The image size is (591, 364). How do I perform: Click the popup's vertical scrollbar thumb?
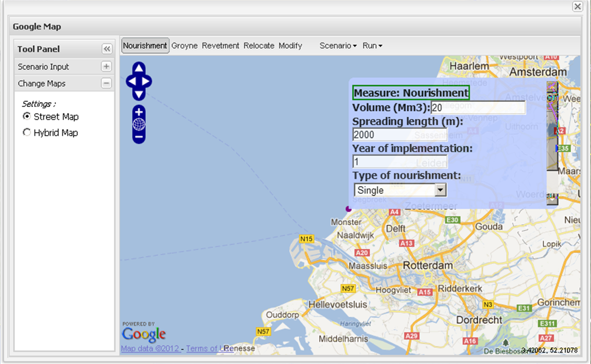click(553, 131)
